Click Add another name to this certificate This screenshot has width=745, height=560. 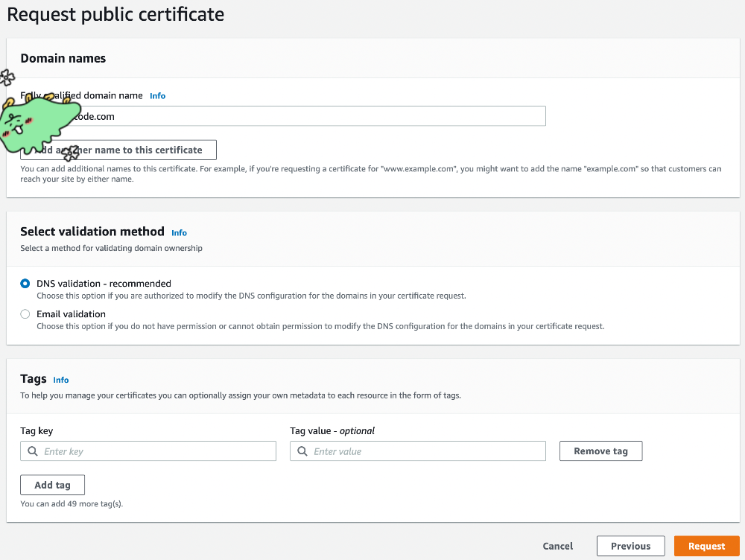pos(127,150)
